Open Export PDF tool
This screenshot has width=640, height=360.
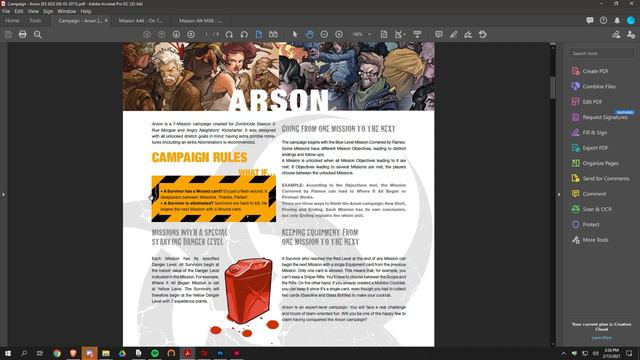(x=590, y=148)
